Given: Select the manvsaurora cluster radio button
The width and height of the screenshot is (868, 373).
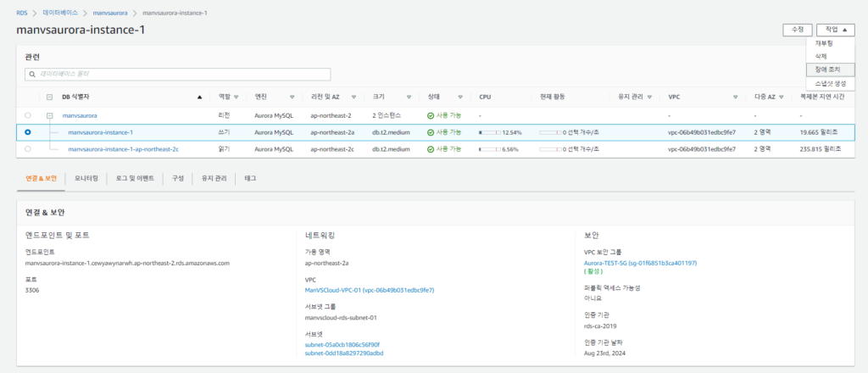Looking at the screenshot, I should (28, 114).
